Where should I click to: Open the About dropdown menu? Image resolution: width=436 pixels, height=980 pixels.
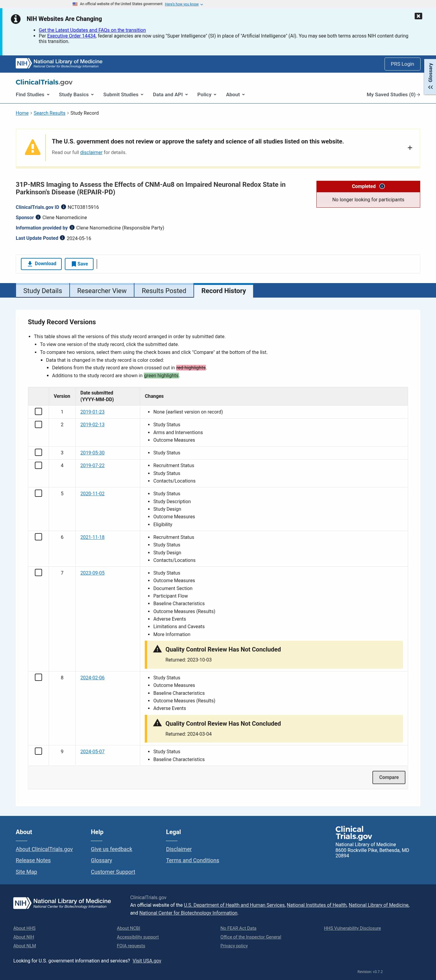pyautogui.click(x=235, y=94)
